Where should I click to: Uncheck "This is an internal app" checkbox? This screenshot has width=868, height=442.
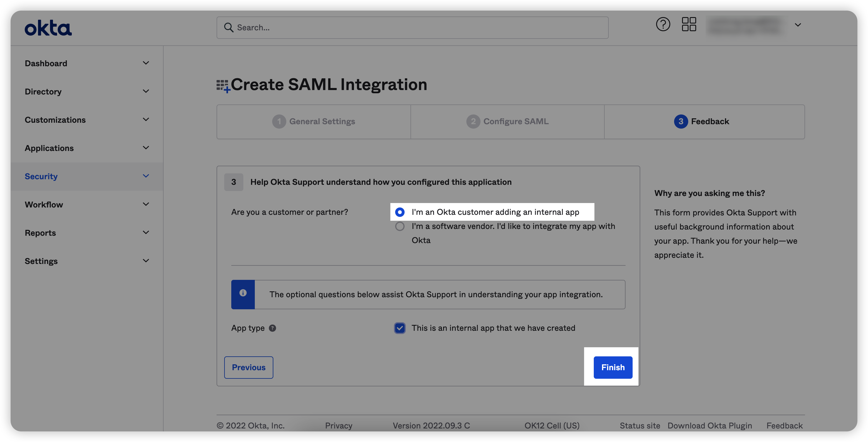(400, 328)
